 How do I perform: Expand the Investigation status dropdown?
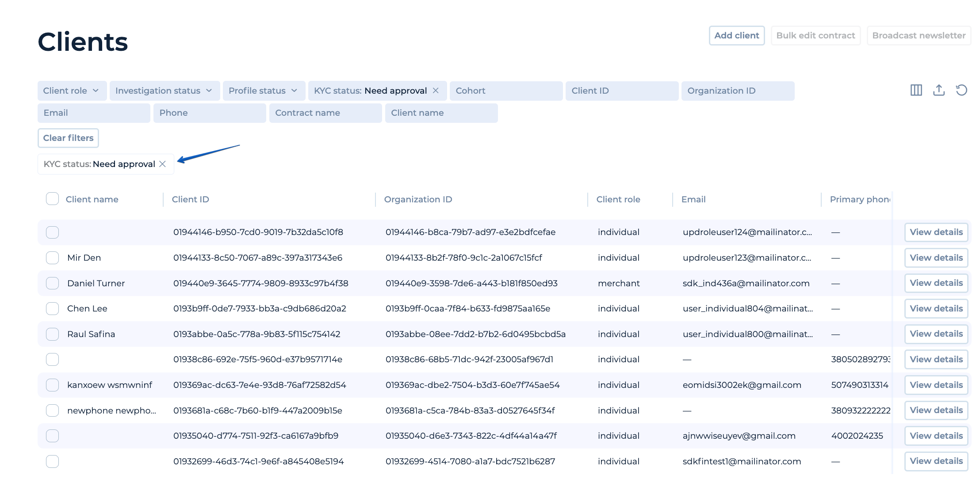(164, 91)
